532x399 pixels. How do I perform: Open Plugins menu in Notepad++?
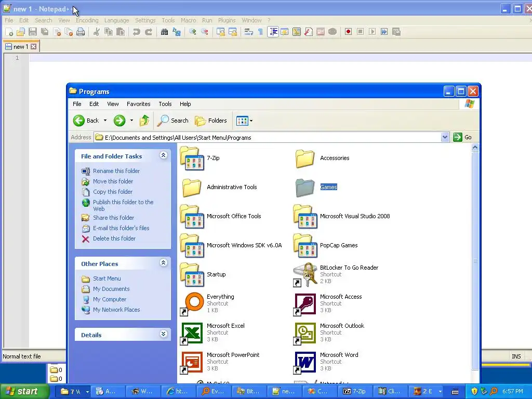pos(227,20)
